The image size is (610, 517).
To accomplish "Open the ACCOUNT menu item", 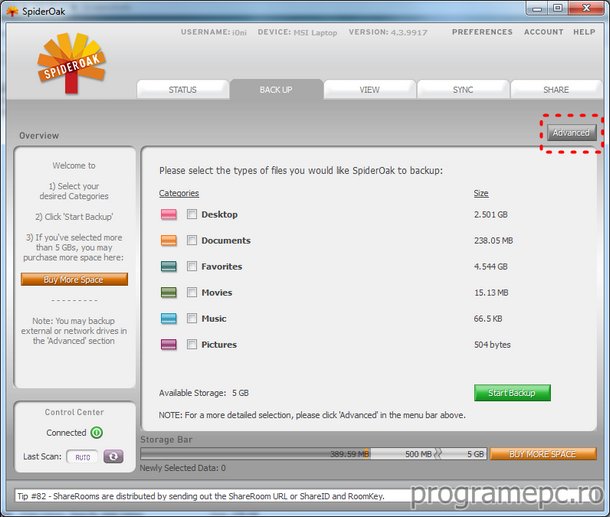I will tap(543, 32).
